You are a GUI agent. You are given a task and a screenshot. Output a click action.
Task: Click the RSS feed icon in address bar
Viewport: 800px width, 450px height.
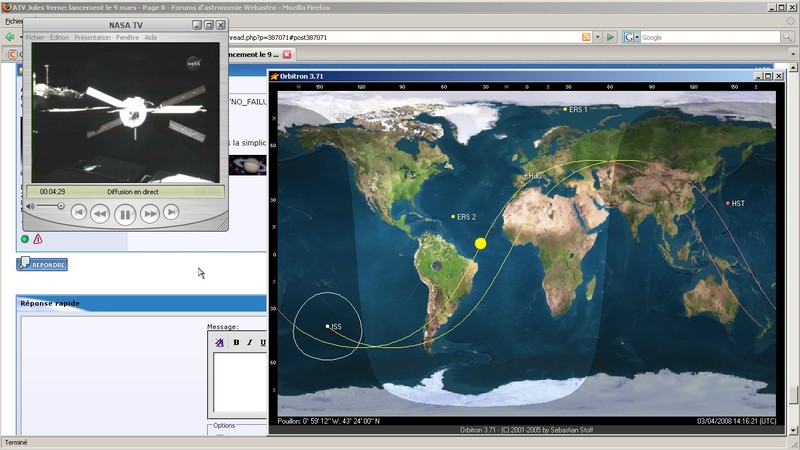click(586, 37)
